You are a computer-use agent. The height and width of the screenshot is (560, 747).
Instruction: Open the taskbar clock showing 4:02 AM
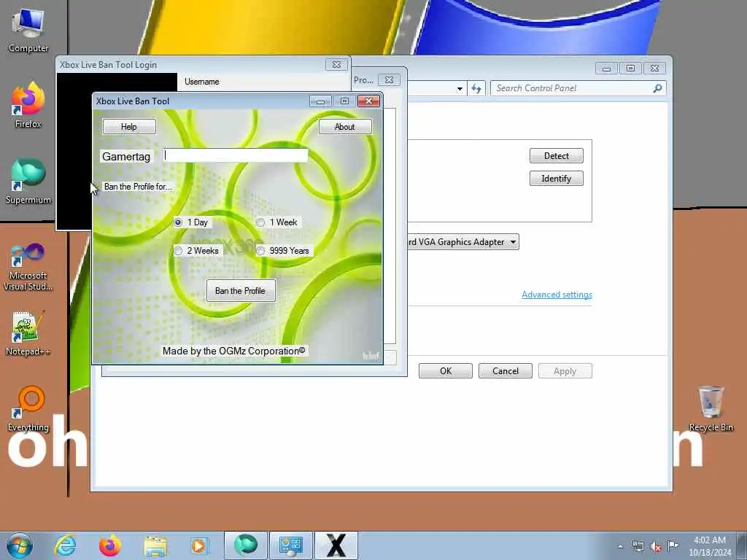[x=710, y=546]
